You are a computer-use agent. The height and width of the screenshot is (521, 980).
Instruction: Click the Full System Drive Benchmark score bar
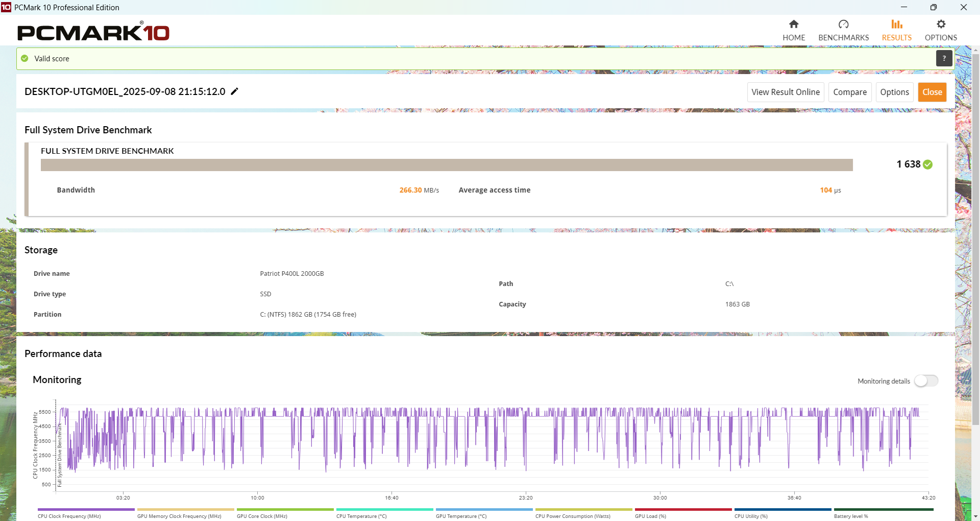pos(447,165)
